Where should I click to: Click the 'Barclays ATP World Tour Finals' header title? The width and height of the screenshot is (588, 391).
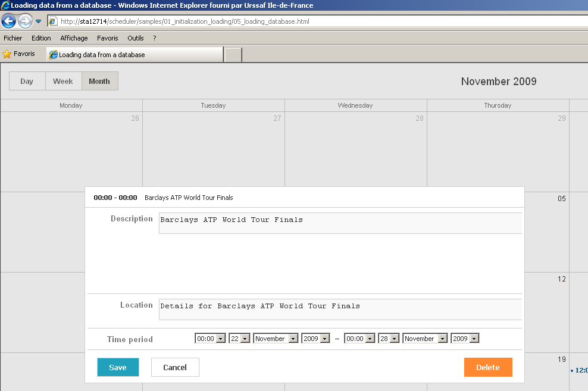coord(189,198)
